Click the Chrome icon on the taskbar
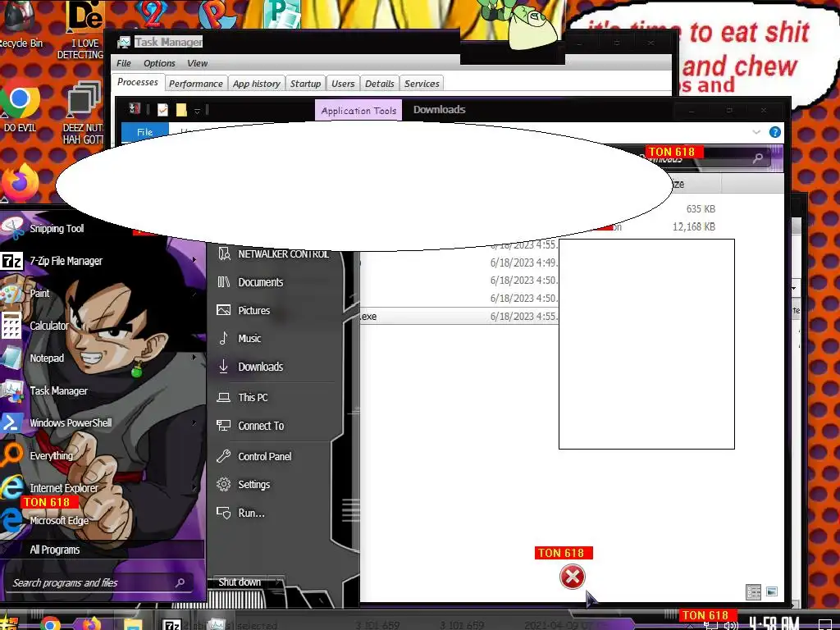840x630 pixels. tap(50, 624)
